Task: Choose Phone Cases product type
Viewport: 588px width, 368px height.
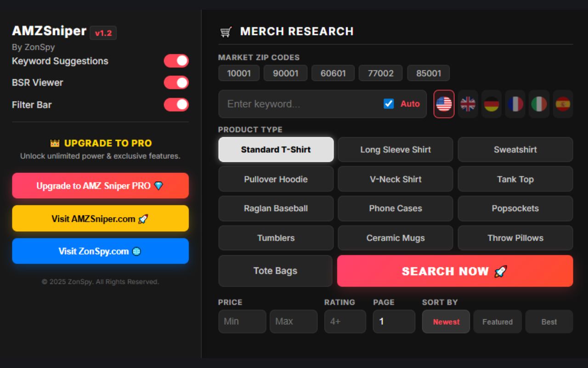Action: coord(396,208)
